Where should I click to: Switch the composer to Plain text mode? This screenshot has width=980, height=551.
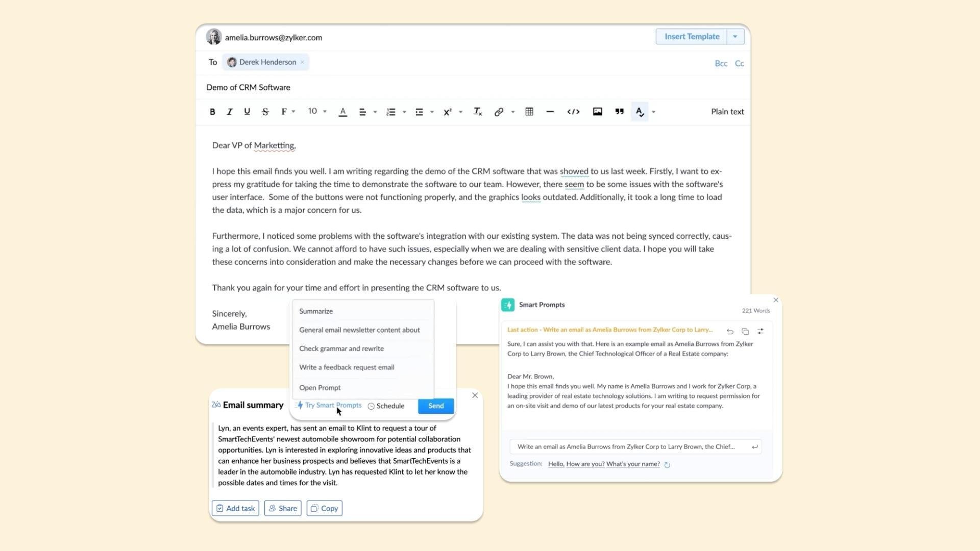(727, 111)
